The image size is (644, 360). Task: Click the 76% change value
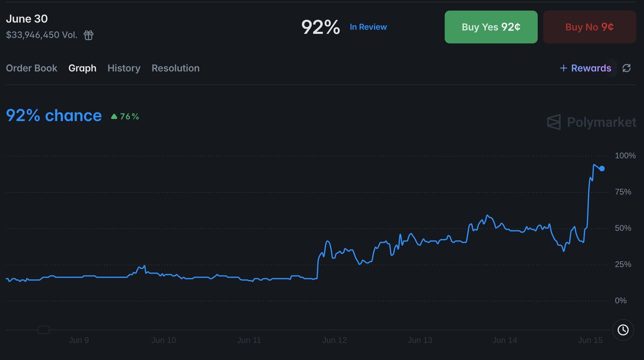pyautogui.click(x=129, y=116)
